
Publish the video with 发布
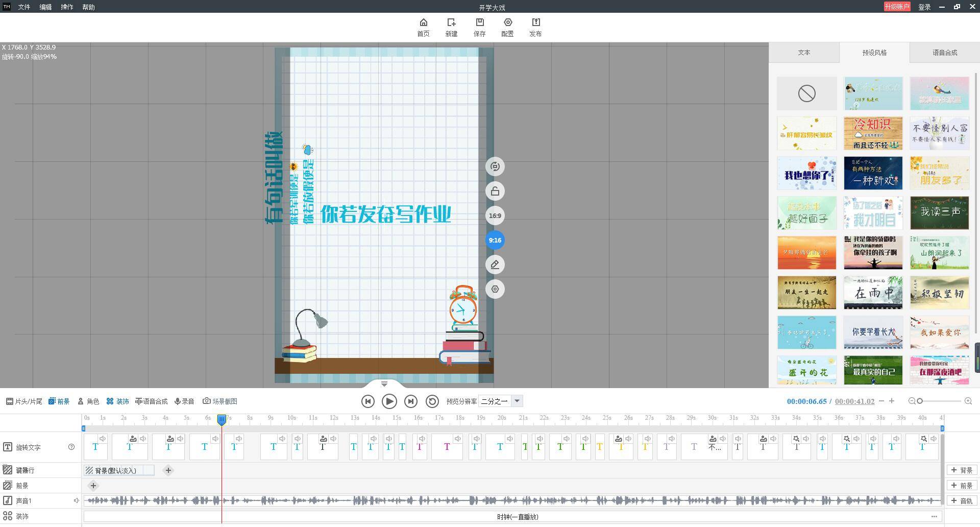[535, 28]
